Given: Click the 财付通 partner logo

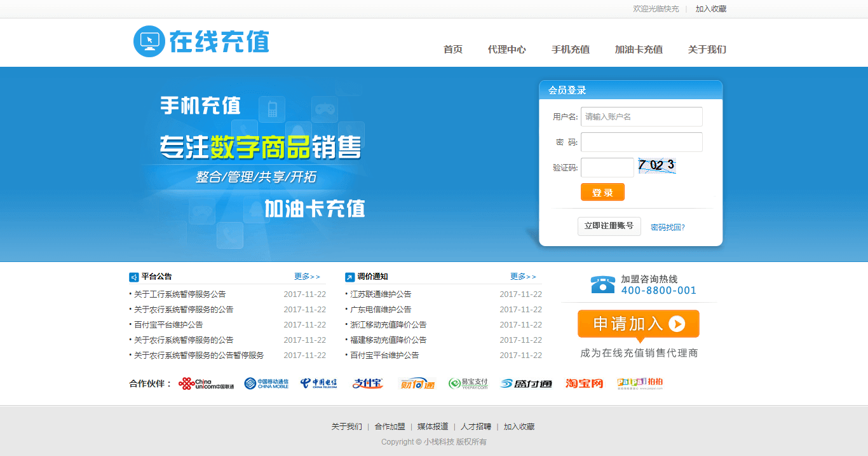Looking at the screenshot, I should [417, 383].
